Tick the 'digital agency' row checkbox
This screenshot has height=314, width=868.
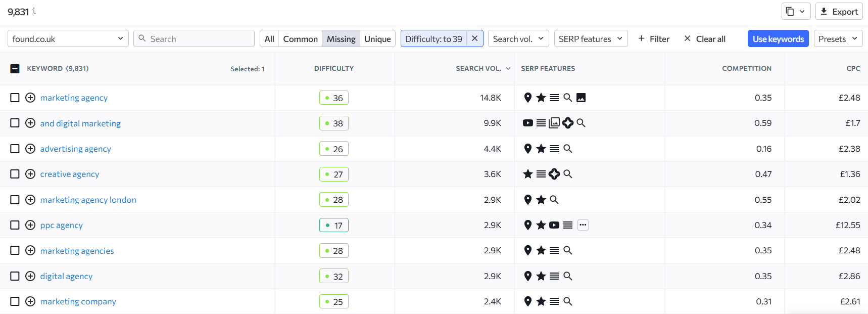(x=15, y=276)
